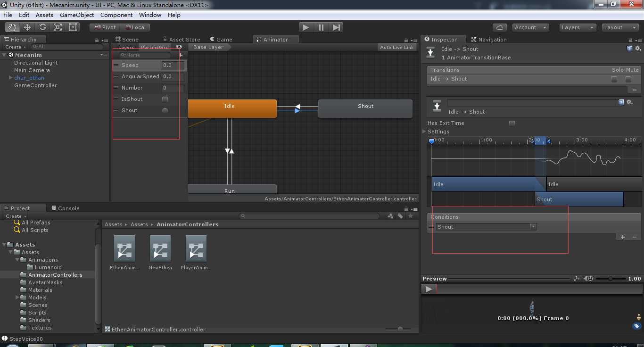Select the Shout state node

365,108
